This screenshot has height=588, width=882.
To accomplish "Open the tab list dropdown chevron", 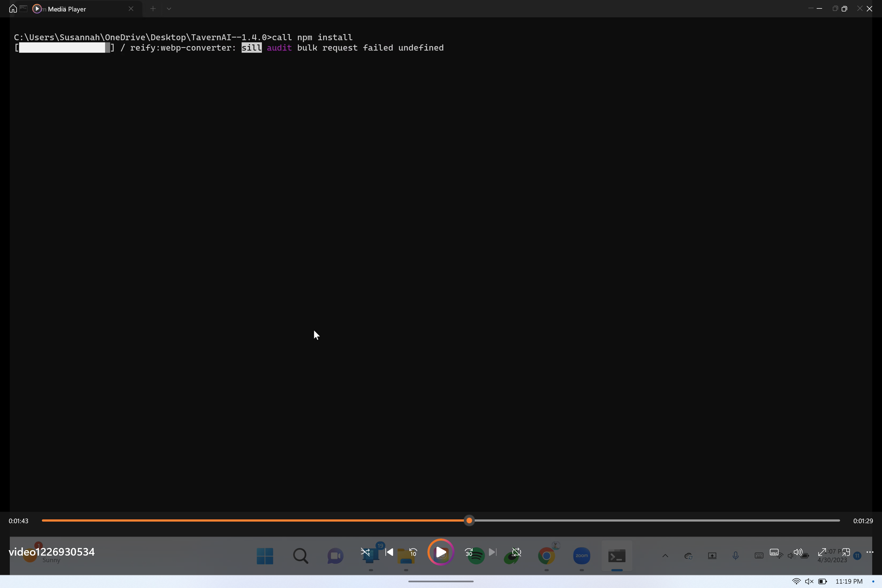I will 169,9.
